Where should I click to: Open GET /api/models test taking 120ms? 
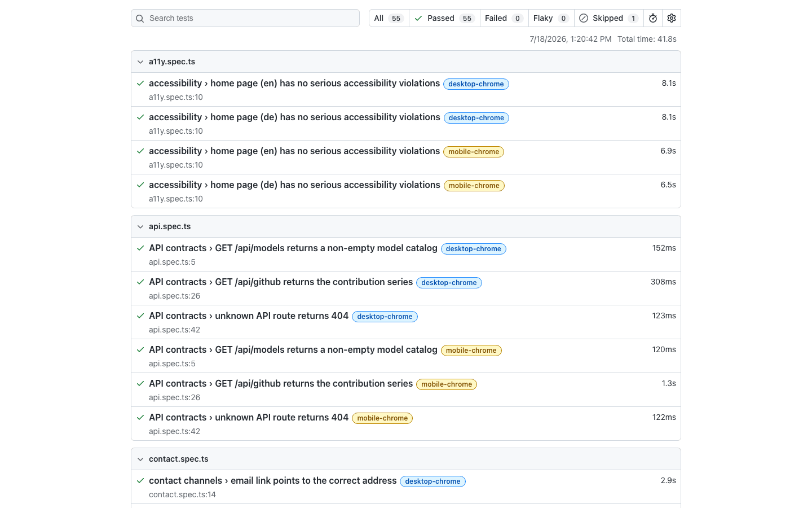click(293, 349)
